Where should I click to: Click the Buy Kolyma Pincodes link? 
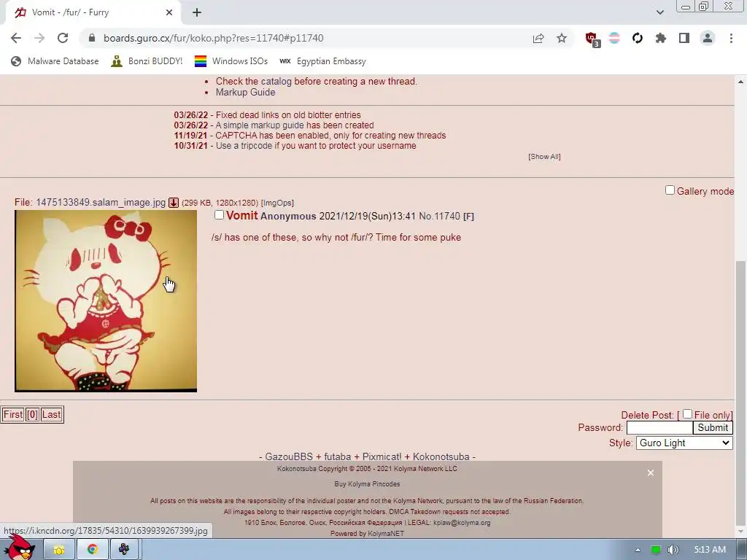(367, 484)
